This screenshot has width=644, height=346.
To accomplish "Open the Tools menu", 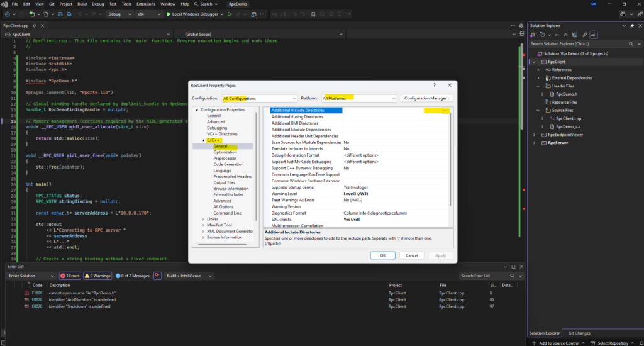I will pos(126,4).
